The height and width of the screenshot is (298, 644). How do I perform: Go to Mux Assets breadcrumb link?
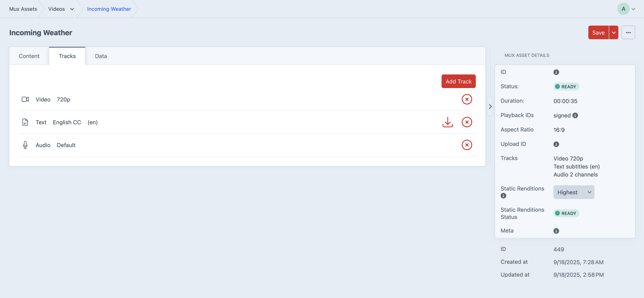pos(23,9)
